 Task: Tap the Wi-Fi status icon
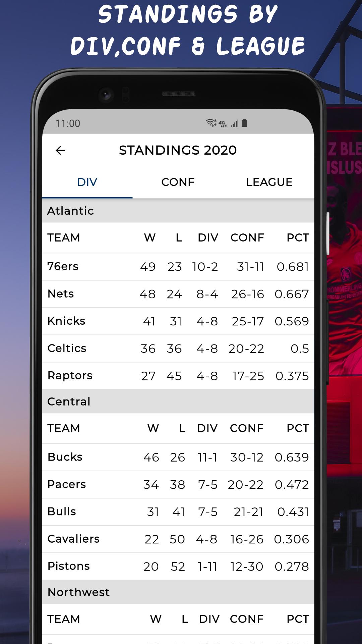click(x=211, y=123)
